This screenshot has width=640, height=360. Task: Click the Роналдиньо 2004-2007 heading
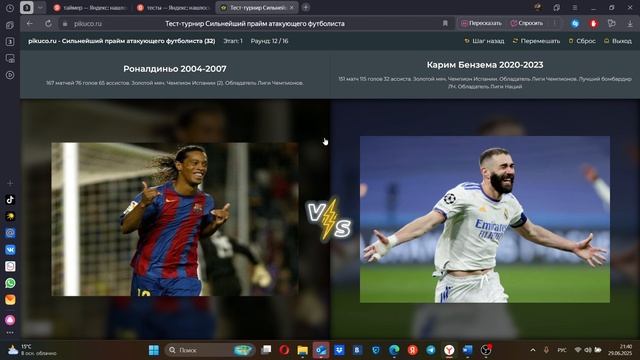[x=175, y=69]
